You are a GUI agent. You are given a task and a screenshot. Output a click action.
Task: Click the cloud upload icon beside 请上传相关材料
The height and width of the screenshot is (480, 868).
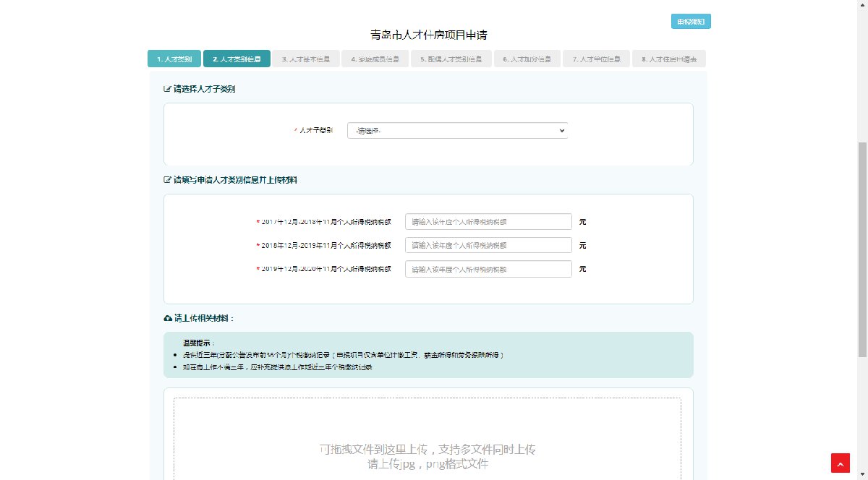coord(168,318)
